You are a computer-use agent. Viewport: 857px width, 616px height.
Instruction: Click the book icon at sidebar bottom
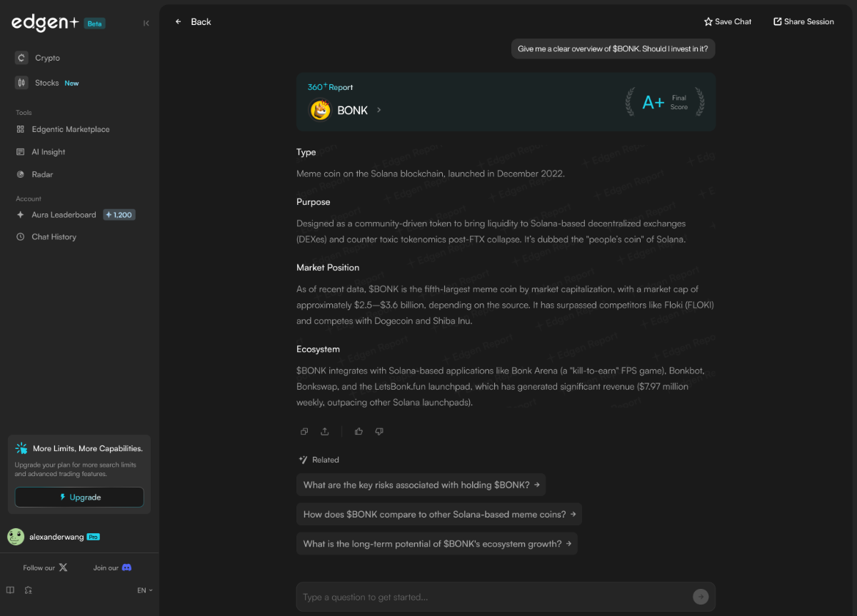pos(10,590)
